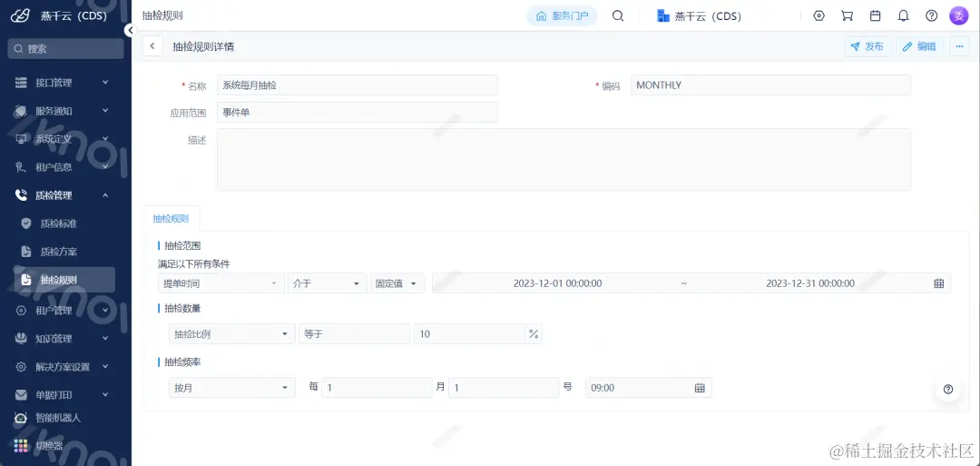Click the 质检标准 shield icon
The image size is (980, 466).
[x=26, y=223]
